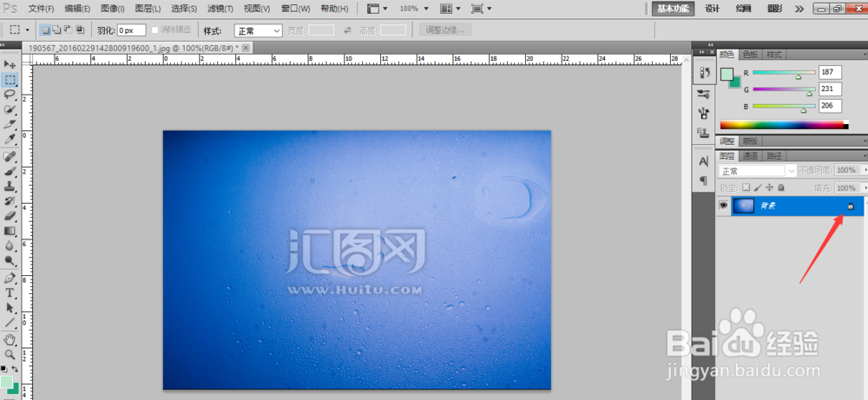Screen dimensions: 868x400
Task: Select the Dodge tool
Action: 10,260
